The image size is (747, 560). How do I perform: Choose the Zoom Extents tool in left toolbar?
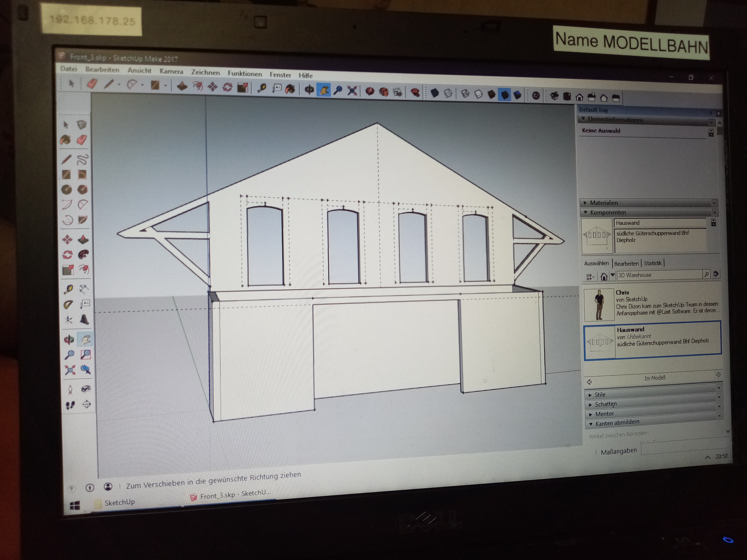(x=70, y=370)
